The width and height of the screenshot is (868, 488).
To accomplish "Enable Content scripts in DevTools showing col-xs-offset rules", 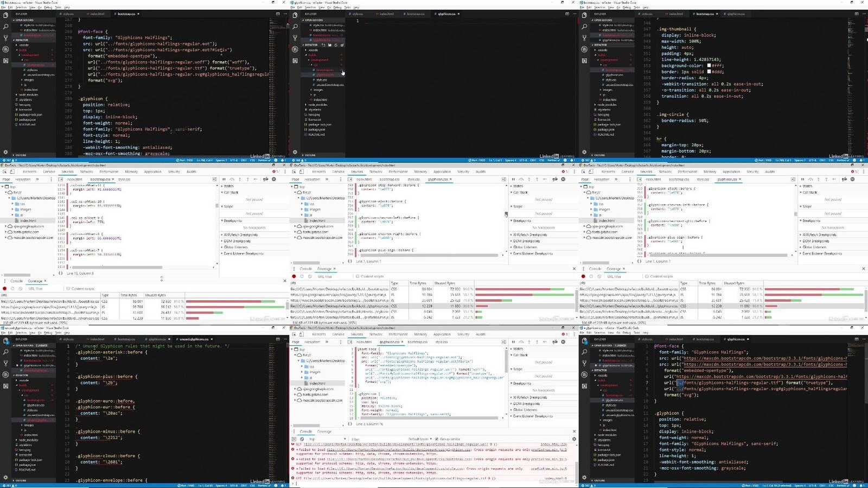I will tap(68, 289).
